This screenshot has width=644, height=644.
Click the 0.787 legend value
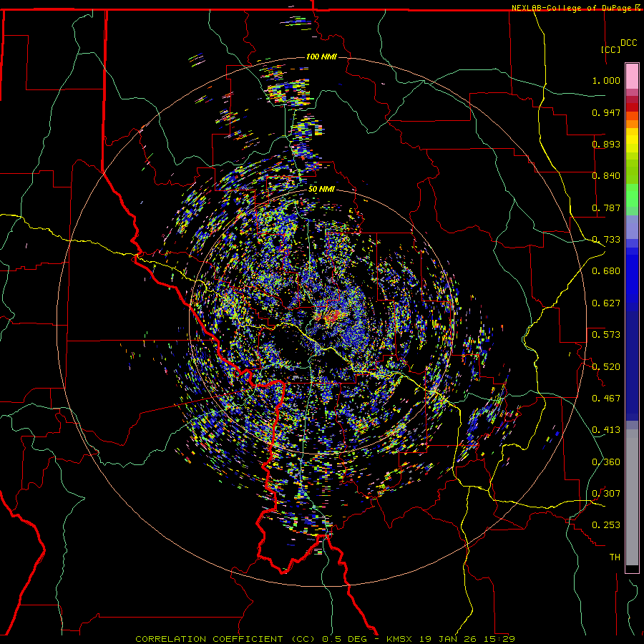[x=606, y=208]
